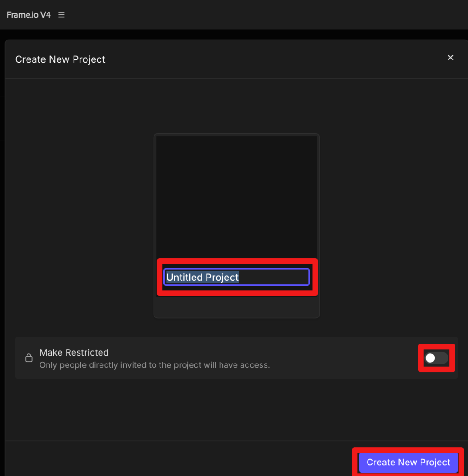Click the Make Restricted label text

(74, 352)
